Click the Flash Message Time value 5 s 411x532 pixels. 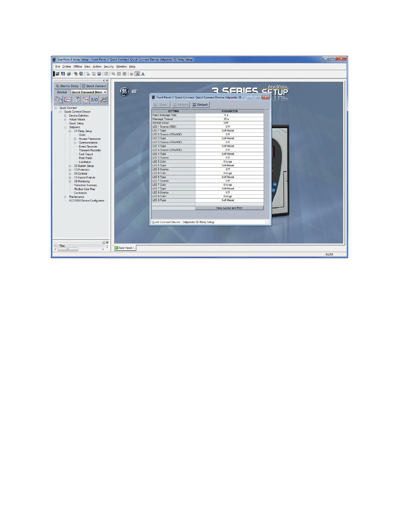pyautogui.click(x=229, y=115)
